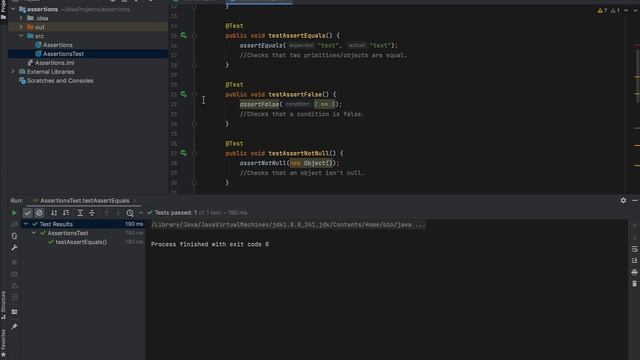The image size is (640, 360).
Task: Collapse the src folder
Action: [x=21, y=36]
